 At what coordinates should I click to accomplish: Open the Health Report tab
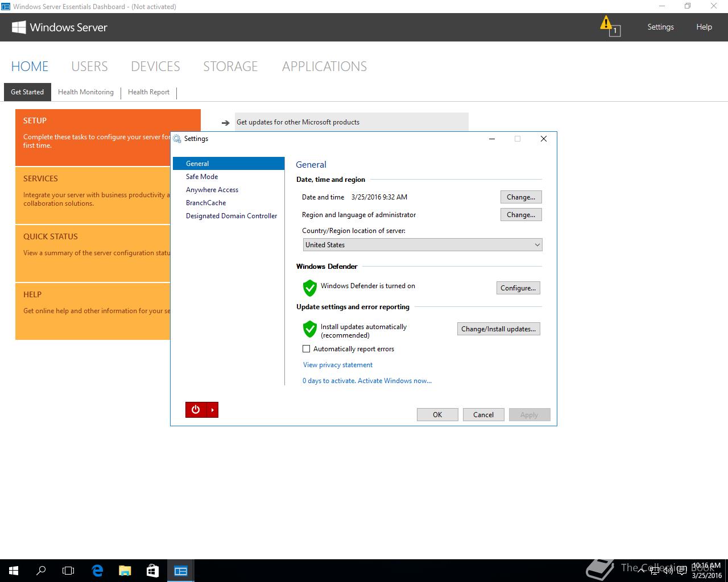[148, 92]
